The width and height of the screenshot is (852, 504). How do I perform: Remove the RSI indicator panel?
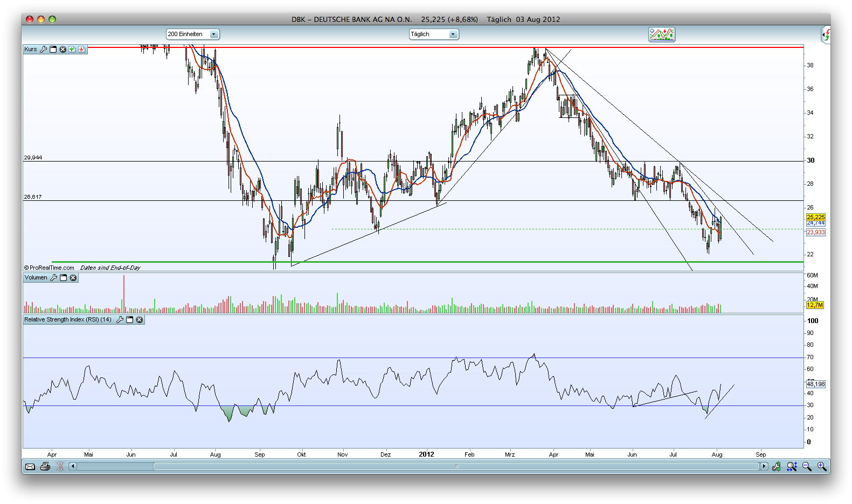[x=139, y=320]
